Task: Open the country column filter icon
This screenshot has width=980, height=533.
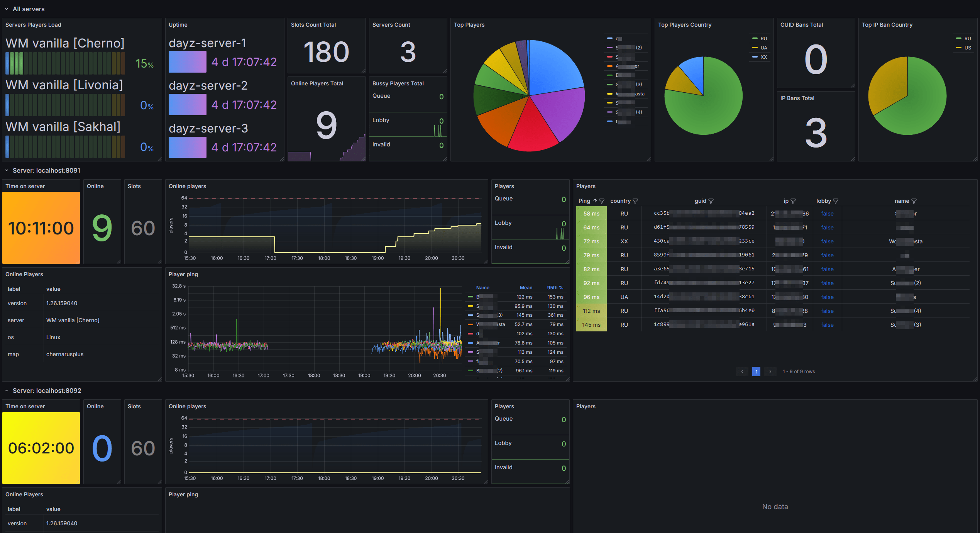Action: (635, 201)
